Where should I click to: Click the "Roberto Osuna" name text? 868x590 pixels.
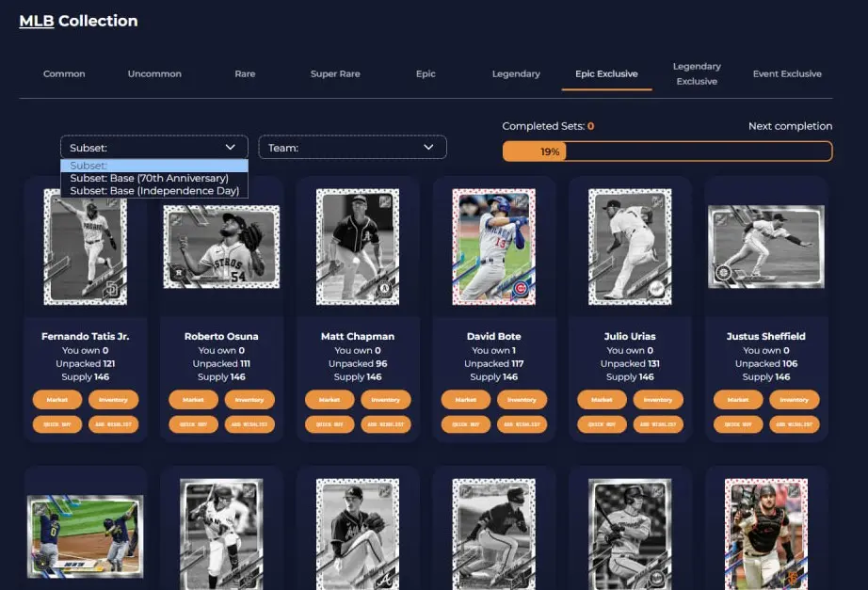[x=221, y=336]
